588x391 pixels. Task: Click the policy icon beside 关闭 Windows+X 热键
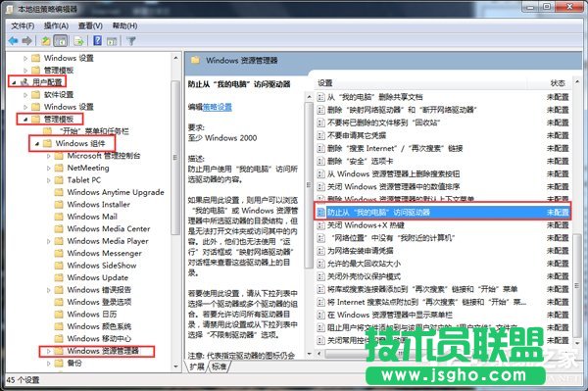click(321, 225)
